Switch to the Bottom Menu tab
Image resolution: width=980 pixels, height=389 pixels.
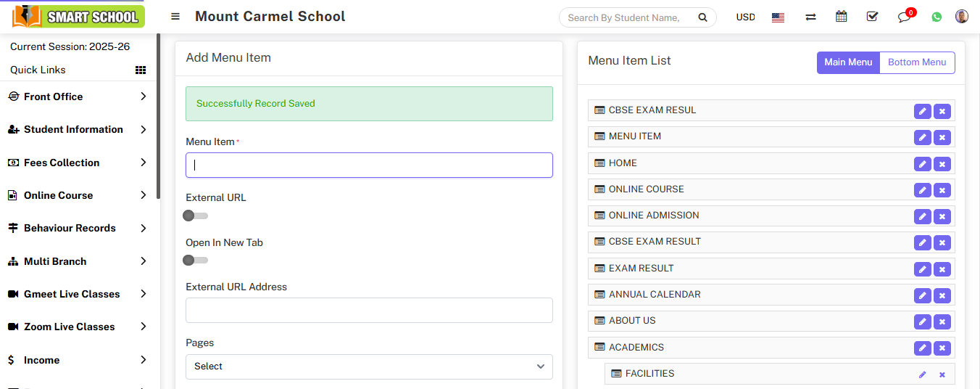916,62
